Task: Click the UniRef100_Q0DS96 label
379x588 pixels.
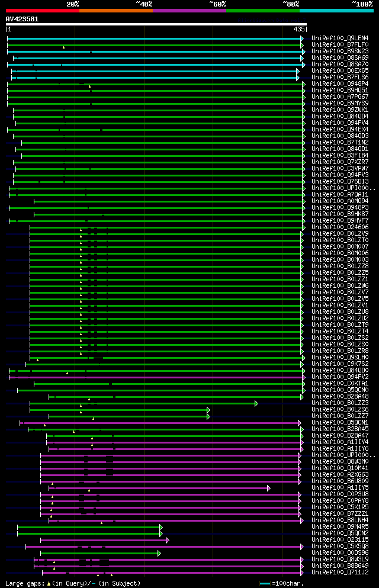Action: tap(340, 552)
